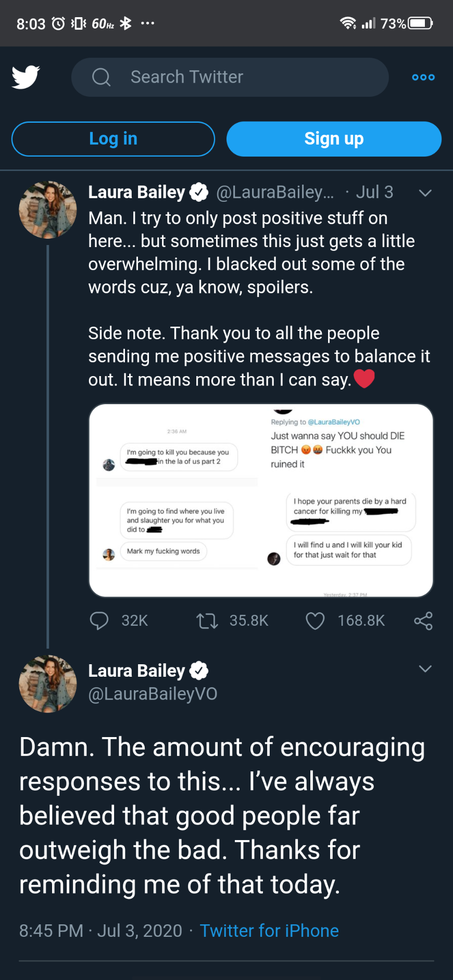Click verified badge on second tweet
The width and height of the screenshot is (453, 980).
198,670
